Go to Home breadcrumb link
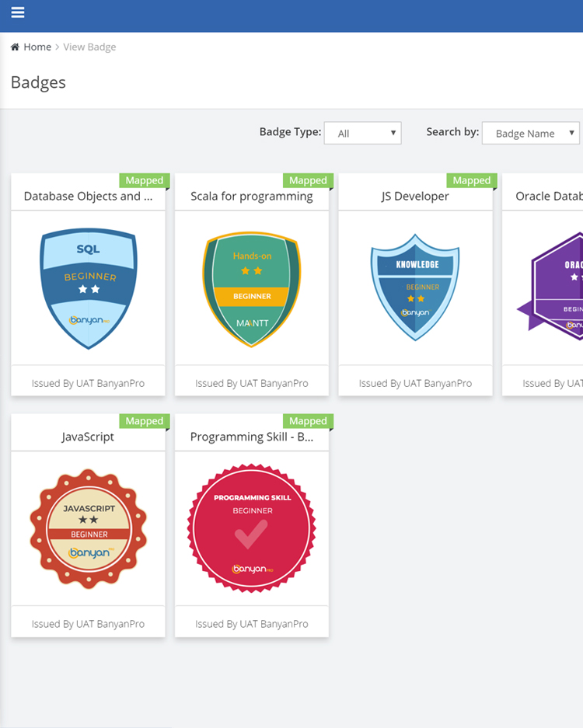The width and height of the screenshot is (583, 728). (37, 47)
